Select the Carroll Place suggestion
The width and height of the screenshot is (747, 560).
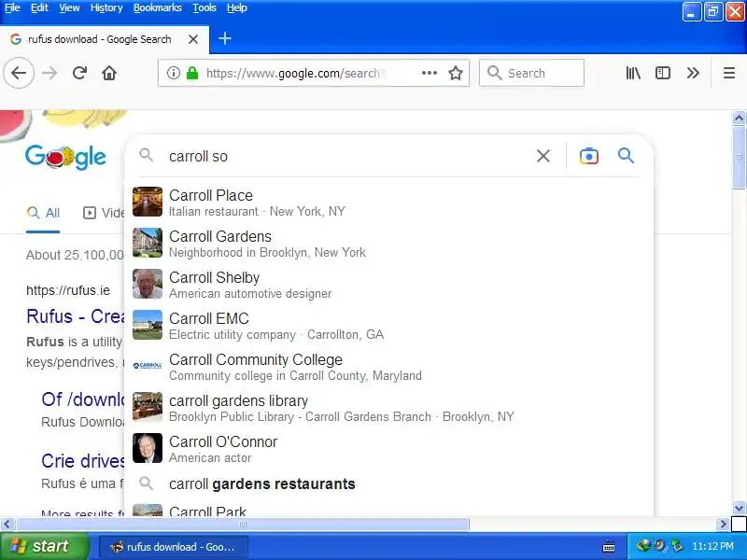coord(388,202)
